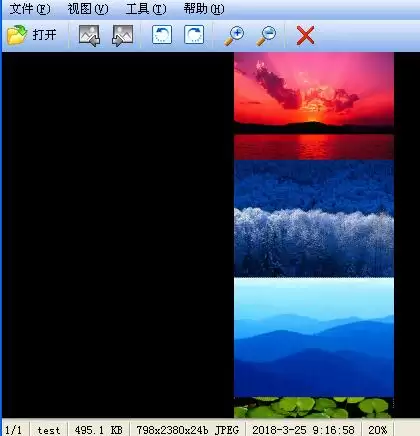
Task: Click the red sunset photo
Action: 314,106
